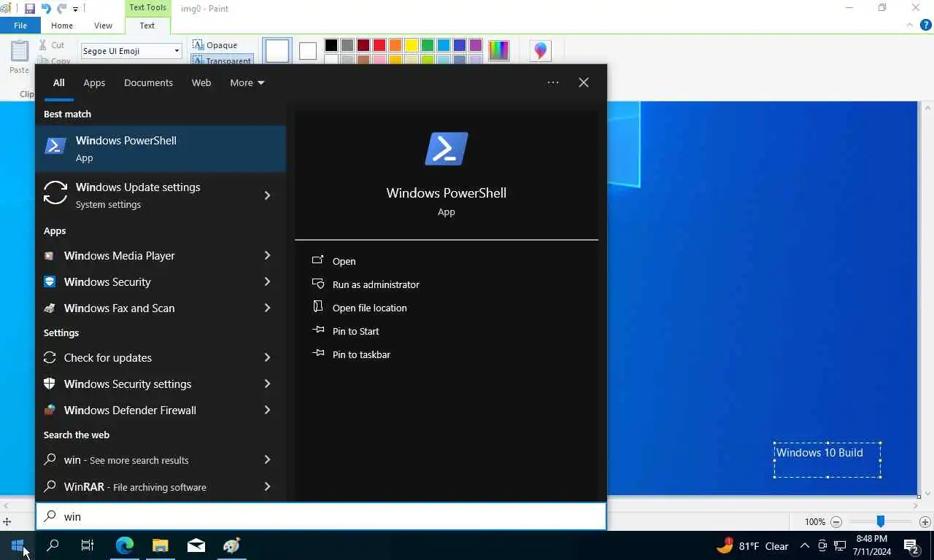Click the Paste clipboard icon
This screenshot has height=560, width=934.
tap(19, 50)
